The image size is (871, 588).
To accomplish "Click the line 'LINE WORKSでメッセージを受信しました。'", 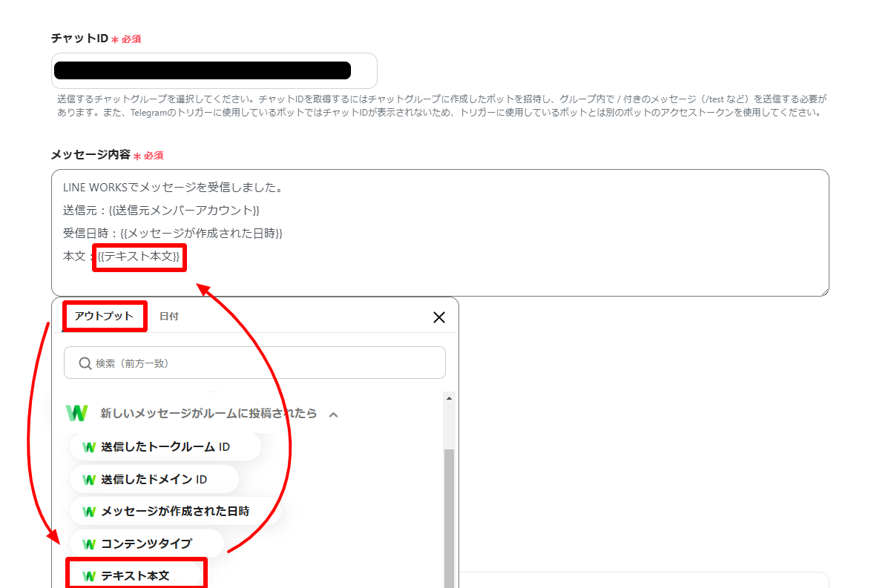I will [x=174, y=188].
